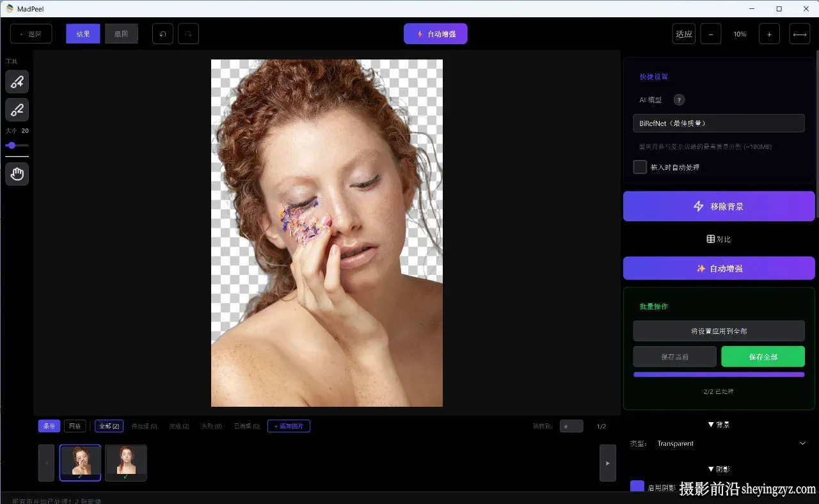
Task: Redo the last edit
Action: point(188,34)
